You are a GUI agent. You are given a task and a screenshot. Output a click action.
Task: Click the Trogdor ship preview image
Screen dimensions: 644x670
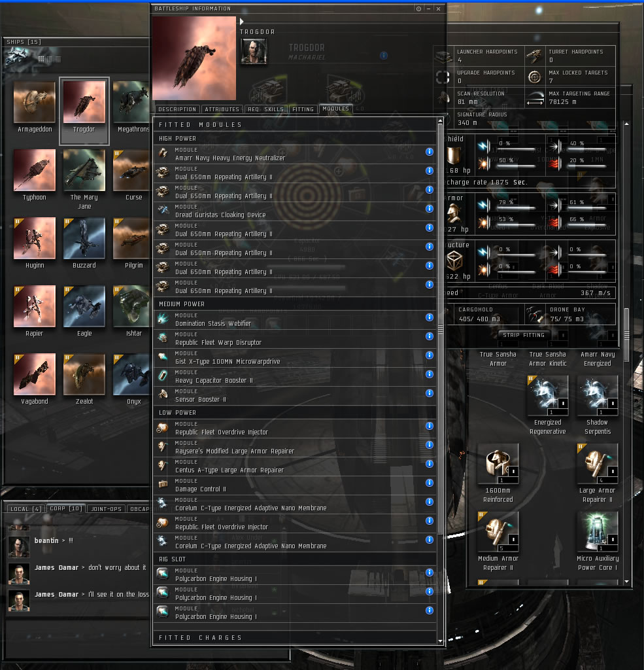tap(194, 58)
